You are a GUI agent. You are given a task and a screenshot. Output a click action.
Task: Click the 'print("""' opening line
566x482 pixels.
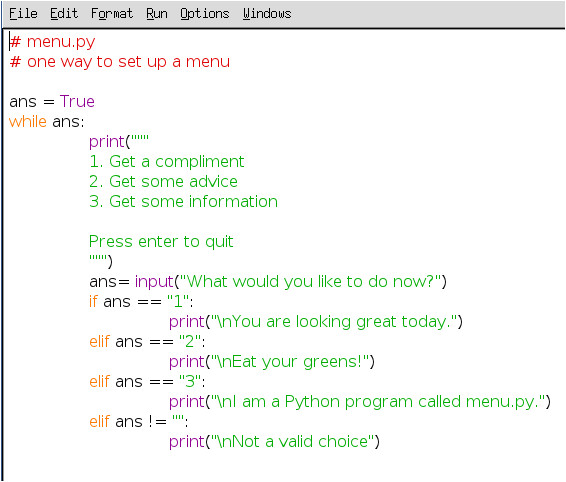tap(119, 142)
